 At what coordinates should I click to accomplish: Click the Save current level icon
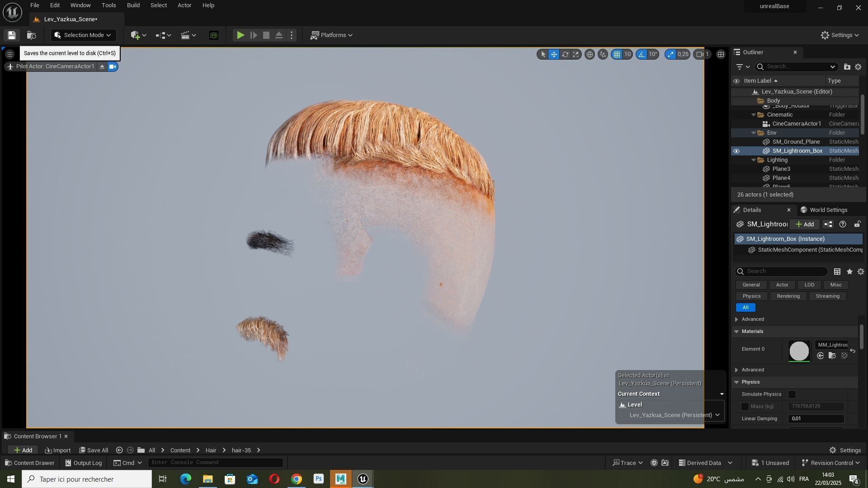pyautogui.click(x=12, y=35)
